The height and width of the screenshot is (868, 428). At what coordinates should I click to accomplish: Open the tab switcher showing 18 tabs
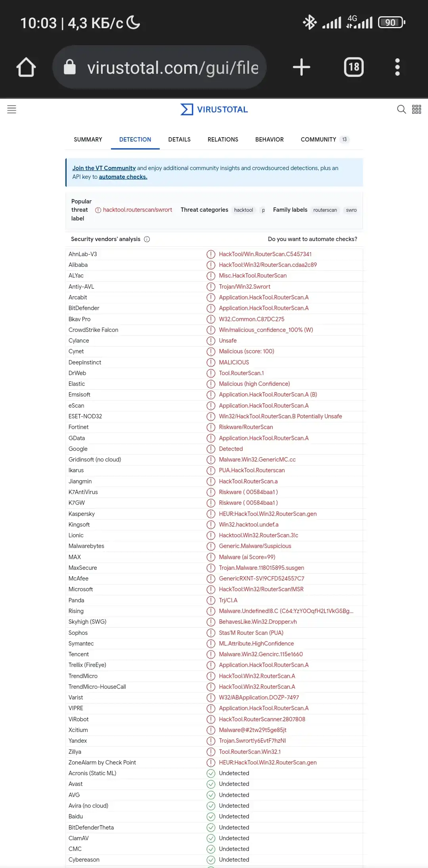354,67
